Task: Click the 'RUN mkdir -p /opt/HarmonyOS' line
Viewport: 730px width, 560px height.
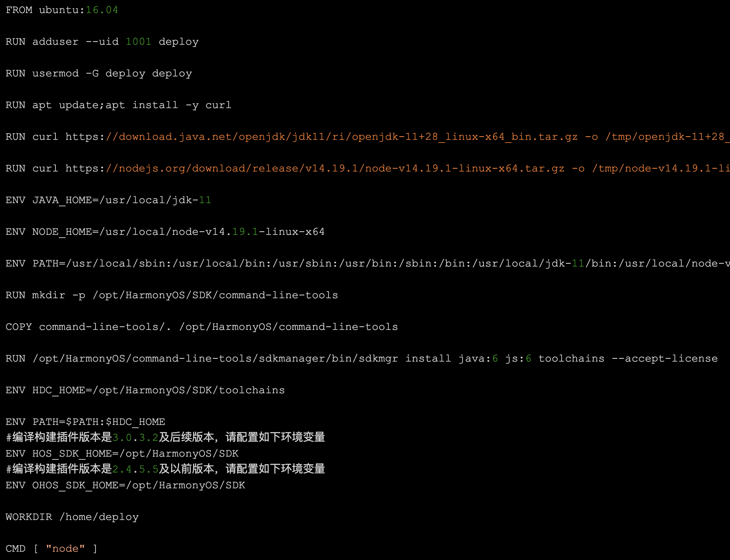Action: tap(172, 295)
